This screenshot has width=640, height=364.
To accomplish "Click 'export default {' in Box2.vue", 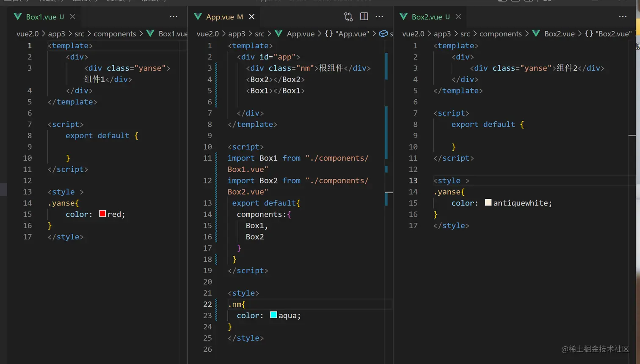I will point(488,124).
